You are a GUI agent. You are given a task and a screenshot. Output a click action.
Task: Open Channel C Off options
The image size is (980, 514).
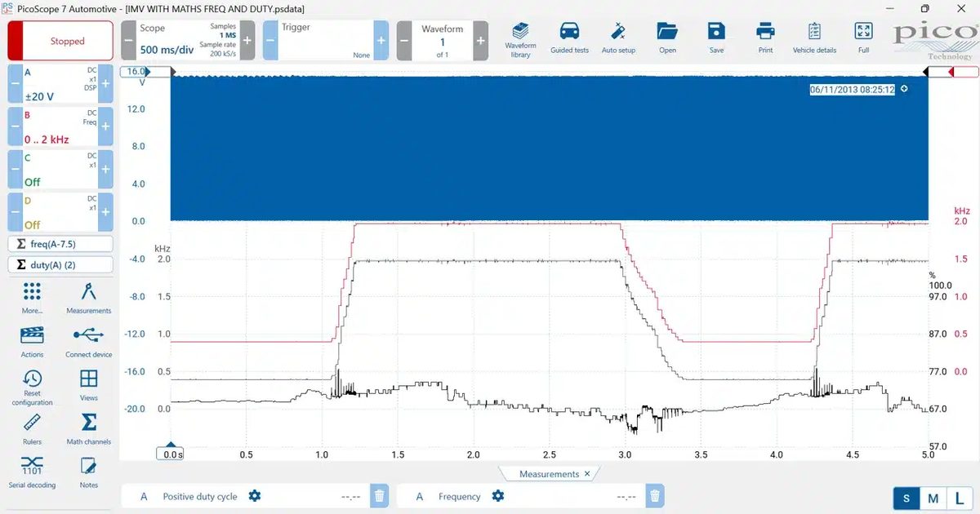click(x=60, y=169)
